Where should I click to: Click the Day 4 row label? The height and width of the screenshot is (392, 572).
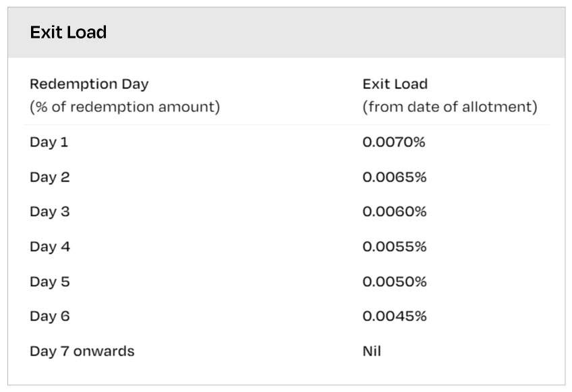pos(49,247)
